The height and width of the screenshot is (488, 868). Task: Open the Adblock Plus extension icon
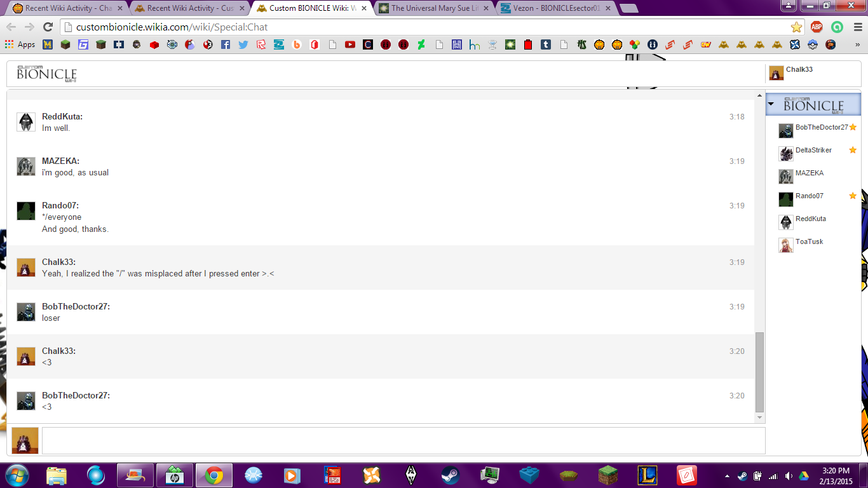point(817,27)
